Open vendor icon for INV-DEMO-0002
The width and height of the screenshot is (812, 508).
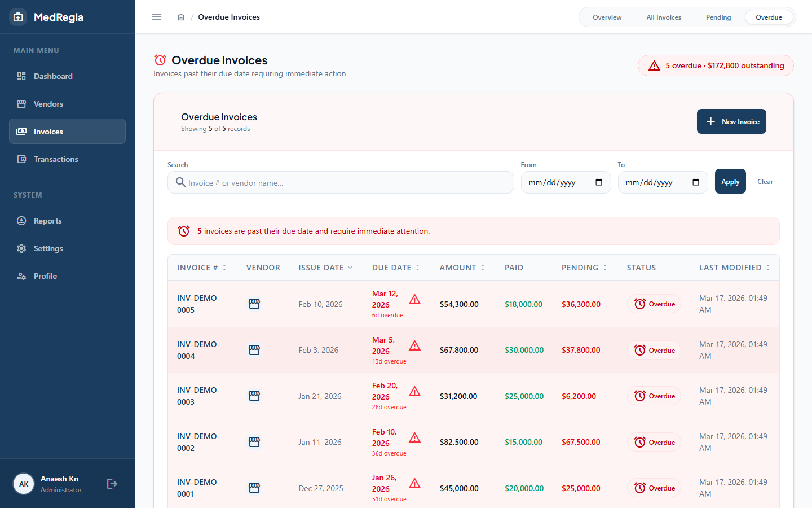tap(254, 442)
